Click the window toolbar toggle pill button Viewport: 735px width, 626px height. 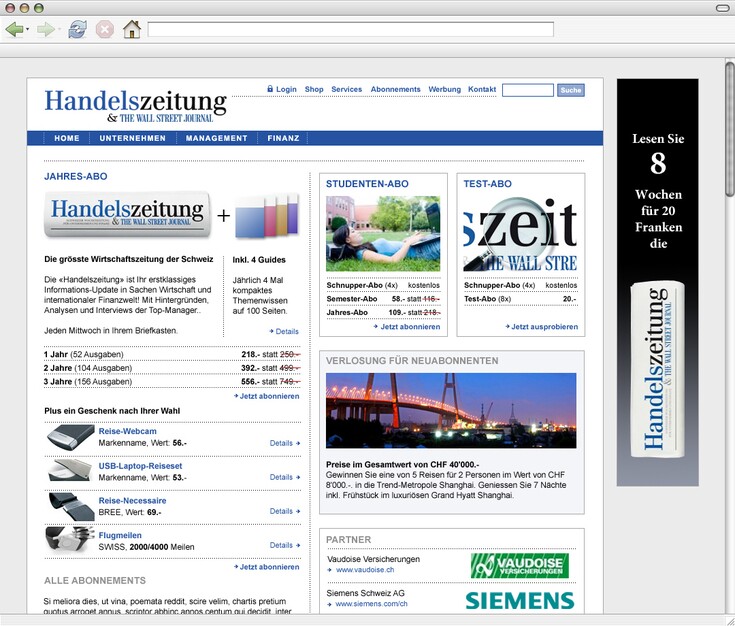coord(722,8)
